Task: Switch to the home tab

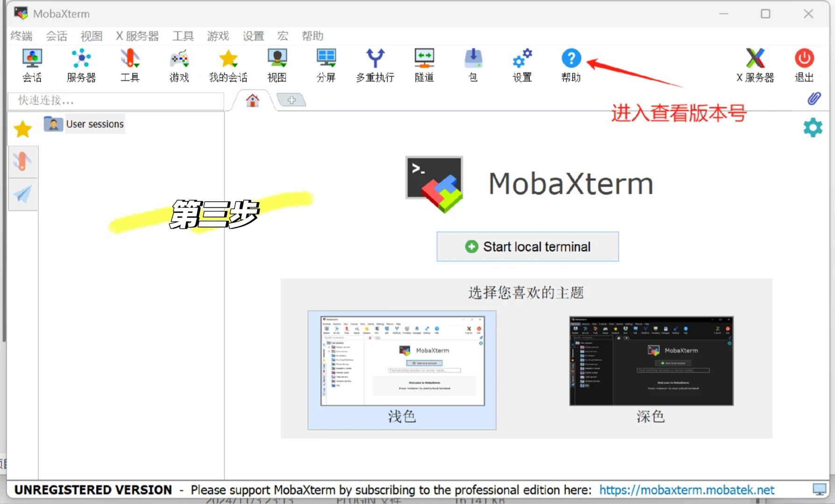Action: pos(252,99)
